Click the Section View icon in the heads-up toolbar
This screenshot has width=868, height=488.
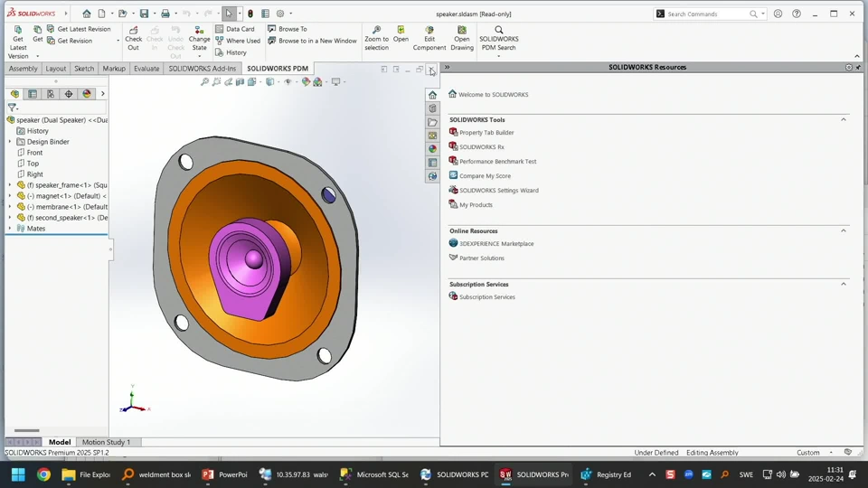(x=240, y=82)
